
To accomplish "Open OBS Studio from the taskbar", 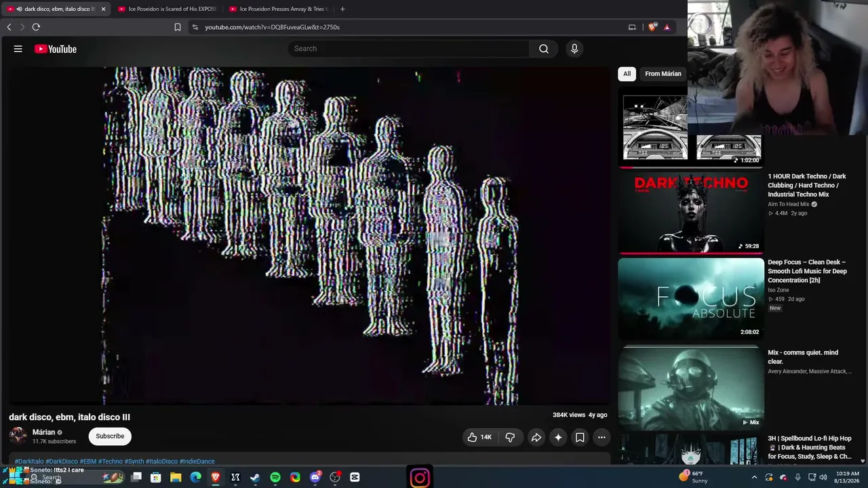I will [335, 477].
